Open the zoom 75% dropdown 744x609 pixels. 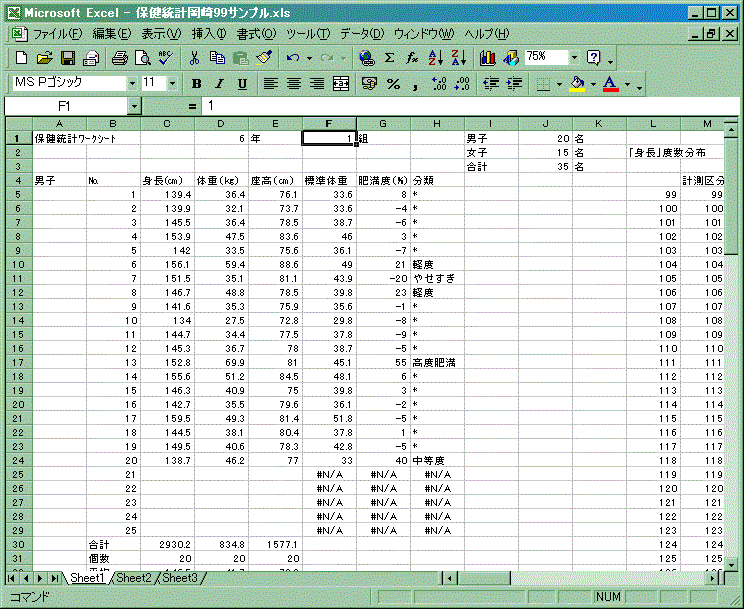point(574,58)
